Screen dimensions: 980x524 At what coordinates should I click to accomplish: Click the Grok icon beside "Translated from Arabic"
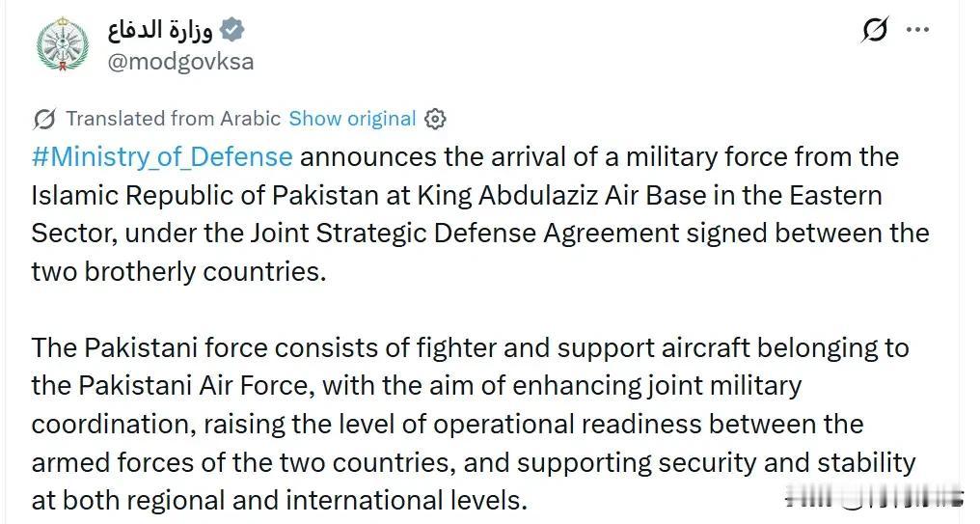[44, 119]
